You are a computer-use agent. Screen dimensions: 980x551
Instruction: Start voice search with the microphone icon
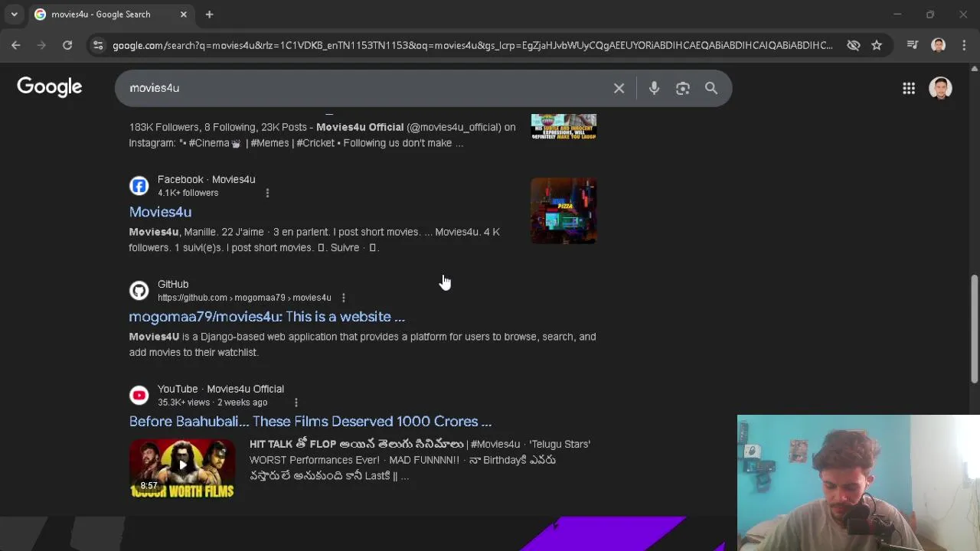[654, 88]
